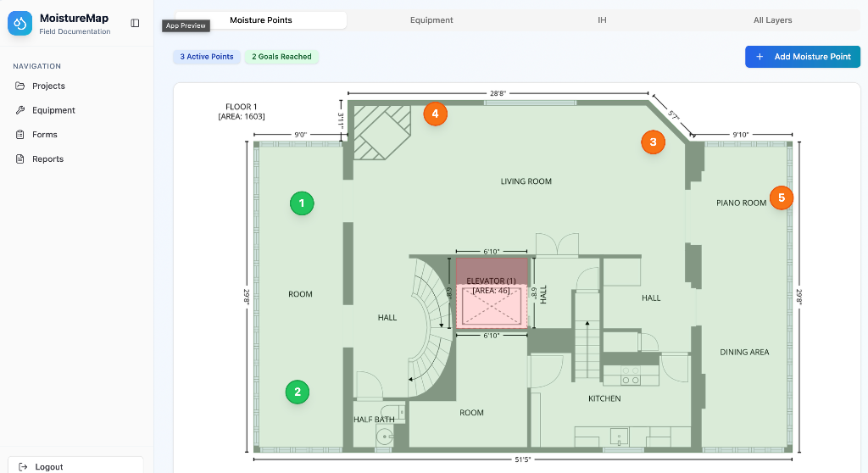This screenshot has height=473, width=868.
Task: Click the red Elevator (1) area
Action: (x=492, y=292)
